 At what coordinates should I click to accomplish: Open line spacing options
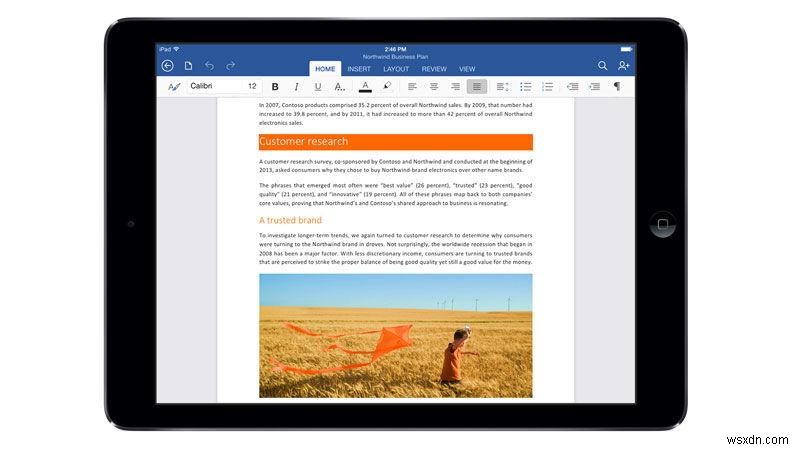click(503, 87)
